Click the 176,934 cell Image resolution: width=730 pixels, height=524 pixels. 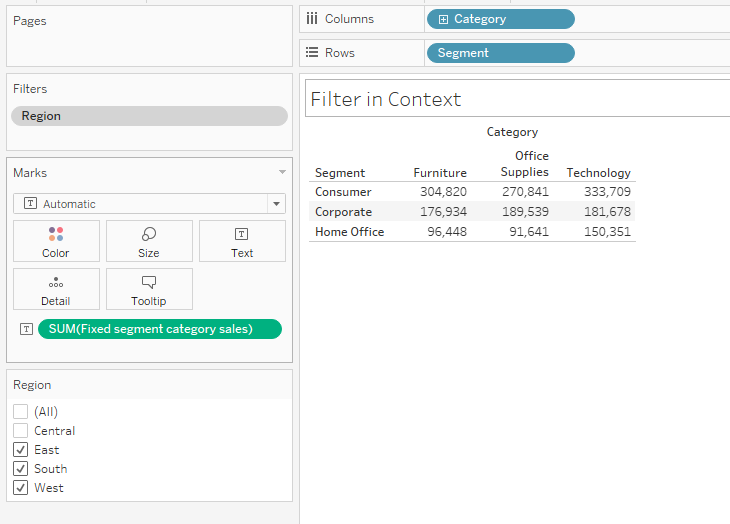[x=443, y=212]
